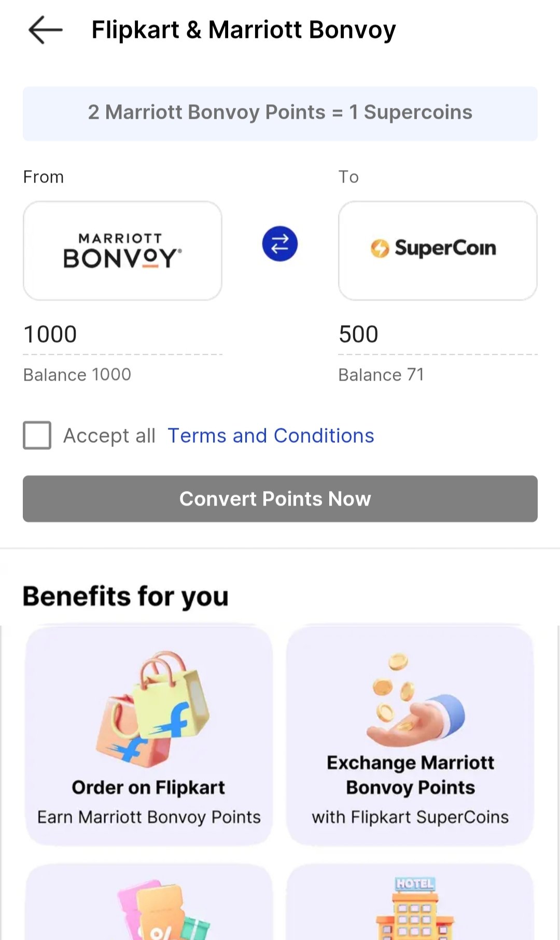The image size is (560, 940).
Task: Tap the Balance 1000 label
Action: [77, 375]
